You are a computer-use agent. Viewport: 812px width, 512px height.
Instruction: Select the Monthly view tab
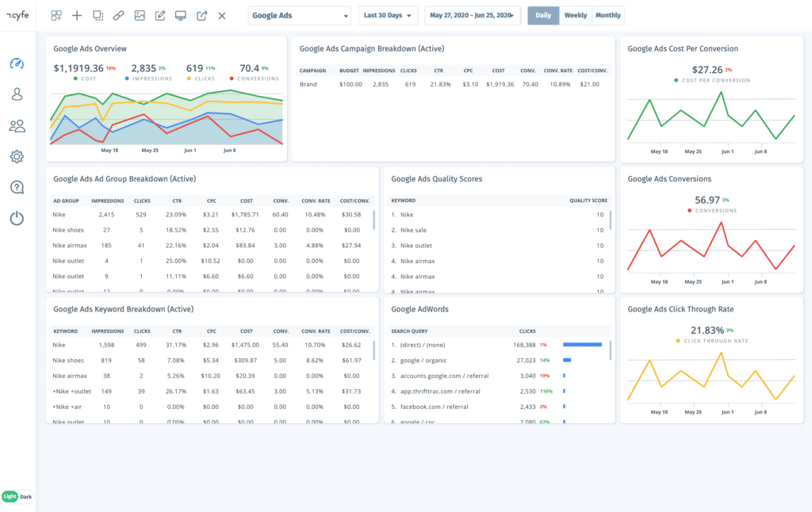click(608, 16)
